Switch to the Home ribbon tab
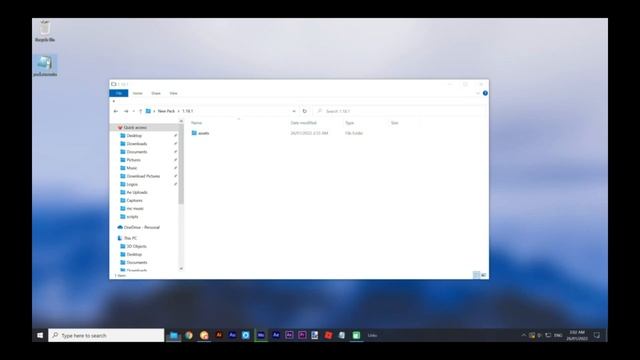The width and height of the screenshot is (640, 360). point(138,93)
